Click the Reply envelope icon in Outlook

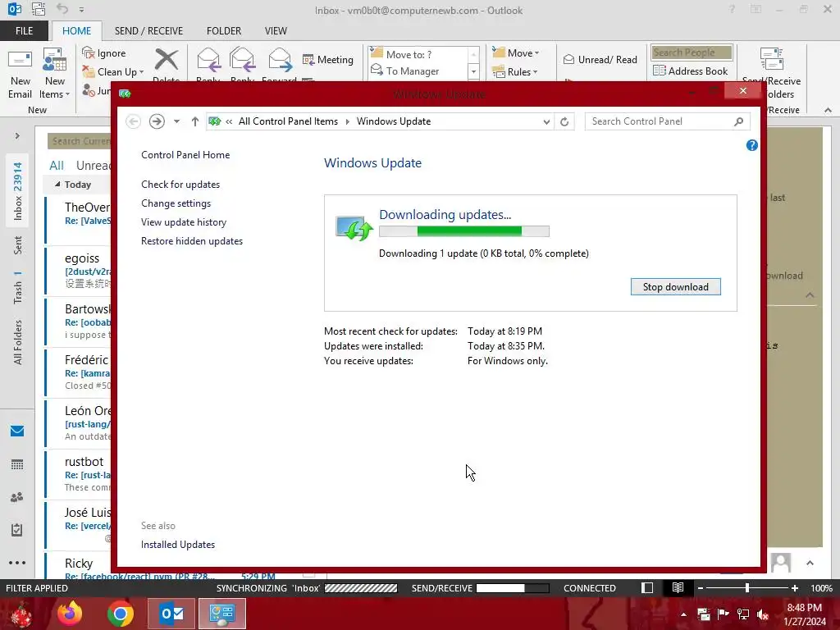(208, 60)
